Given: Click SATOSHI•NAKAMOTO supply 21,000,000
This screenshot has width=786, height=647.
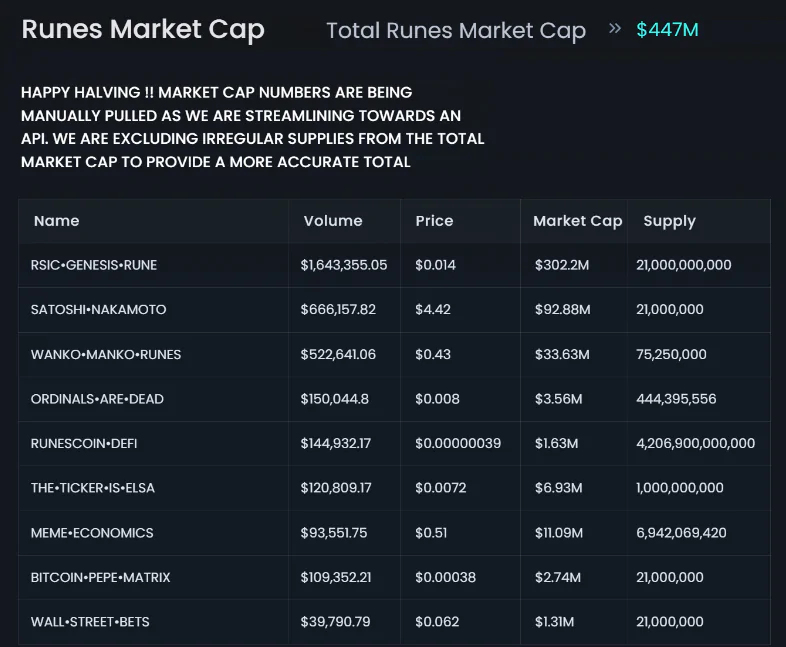Looking at the screenshot, I should 670,310.
